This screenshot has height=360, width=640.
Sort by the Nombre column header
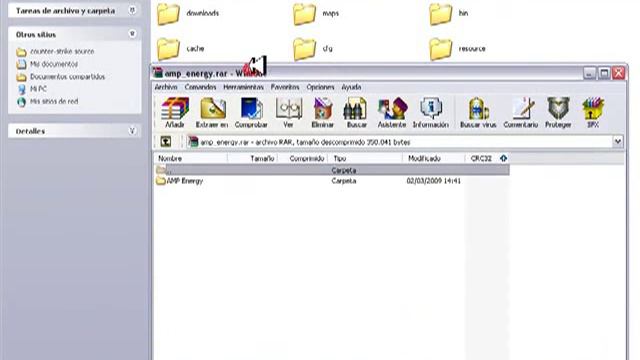tap(191, 158)
